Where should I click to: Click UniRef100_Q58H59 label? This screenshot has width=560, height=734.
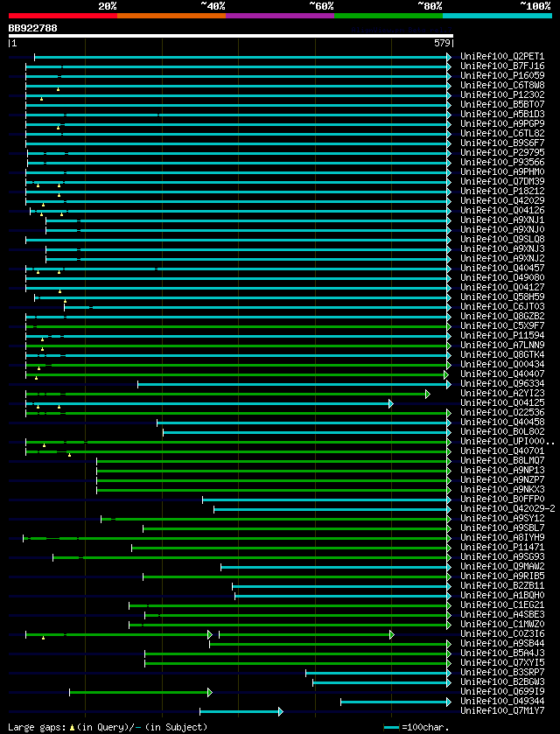click(x=502, y=297)
